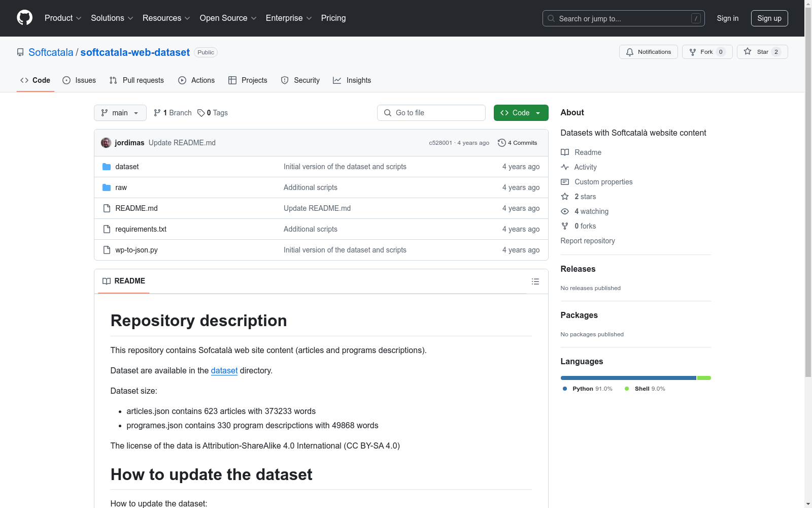The height and width of the screenshot is (508, 812).
Task: Open the wp-to-json.py file
Action: coord(137,250)
